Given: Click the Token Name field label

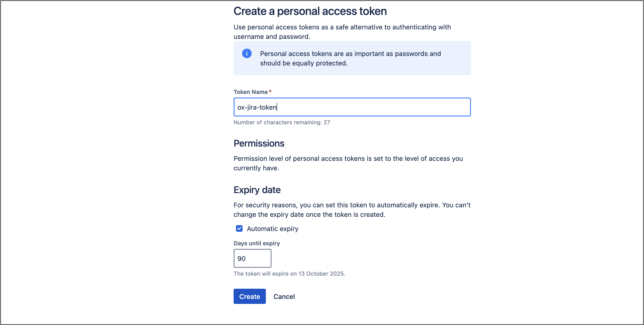Looking at the screenshot, I should pyautogui.click(x=250, y=92).
